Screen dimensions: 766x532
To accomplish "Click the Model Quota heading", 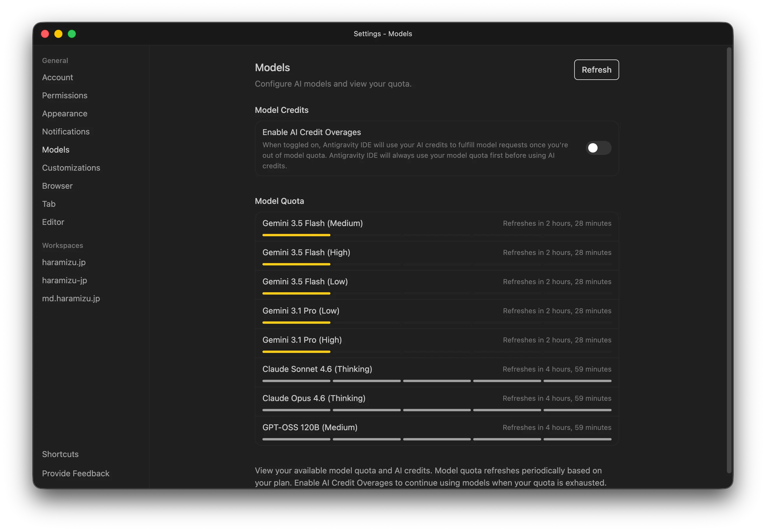I will coord(279,201).
